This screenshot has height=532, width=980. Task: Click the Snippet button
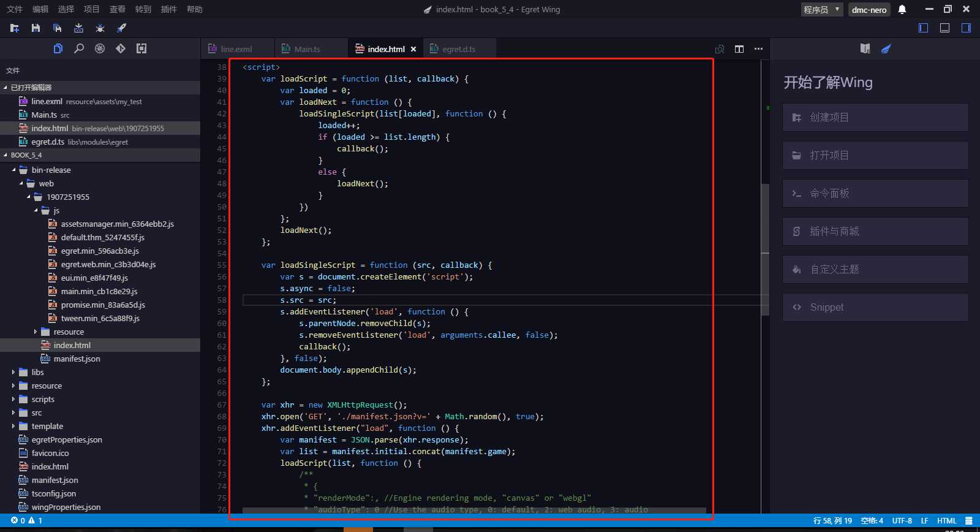coord(875,307)
